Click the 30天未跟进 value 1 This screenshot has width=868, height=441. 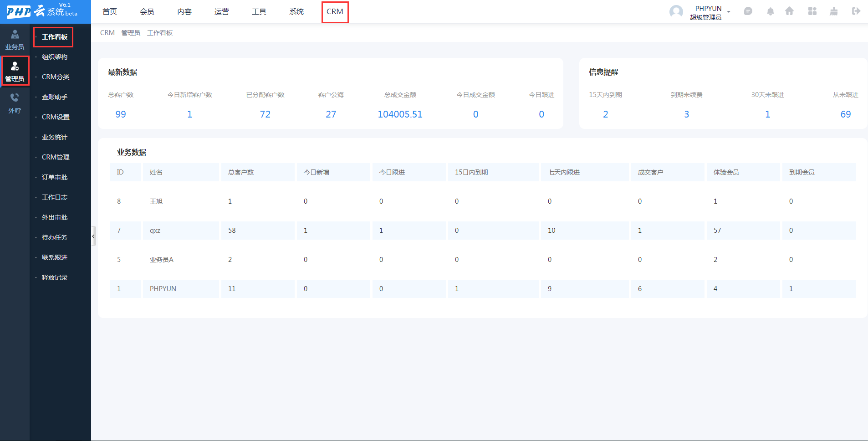click(768, 114)
